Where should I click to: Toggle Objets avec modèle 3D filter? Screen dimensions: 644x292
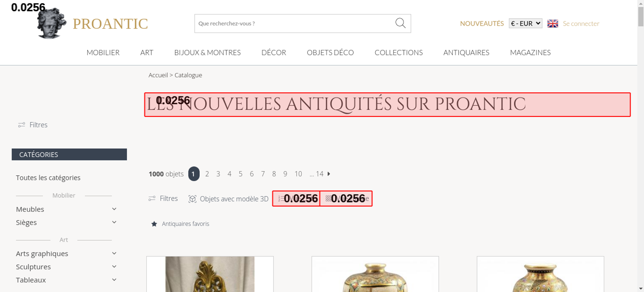click(x=228, y=199)
